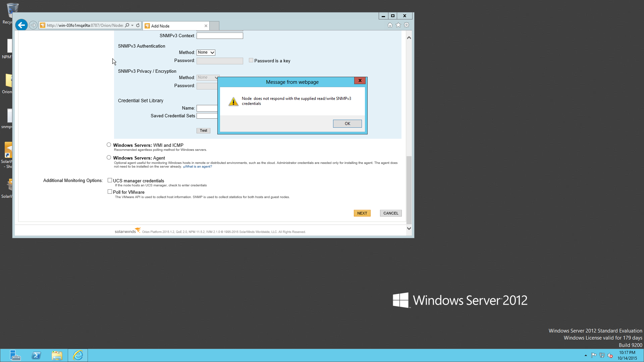This screenshot has width=644, height=362.
Task: Launch PowerShell from the taskbar
Action: pos(36,355)
